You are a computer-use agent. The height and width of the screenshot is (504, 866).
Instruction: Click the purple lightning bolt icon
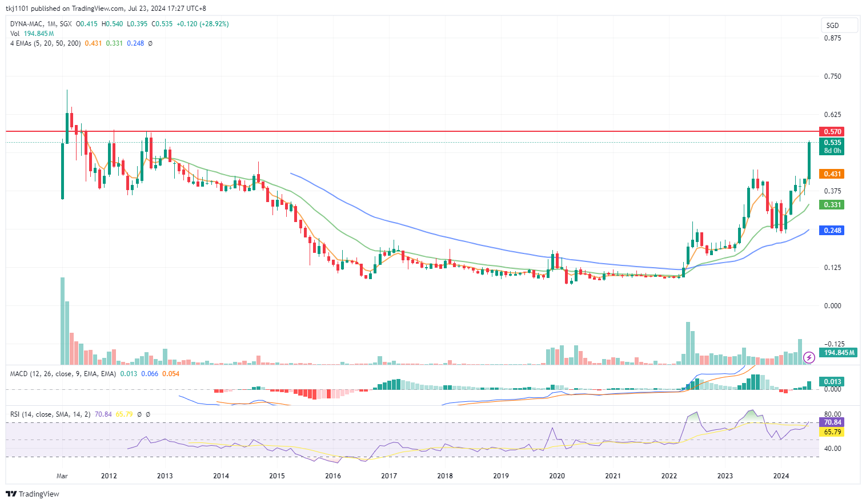pyautogui.click(x=809, y=358)
